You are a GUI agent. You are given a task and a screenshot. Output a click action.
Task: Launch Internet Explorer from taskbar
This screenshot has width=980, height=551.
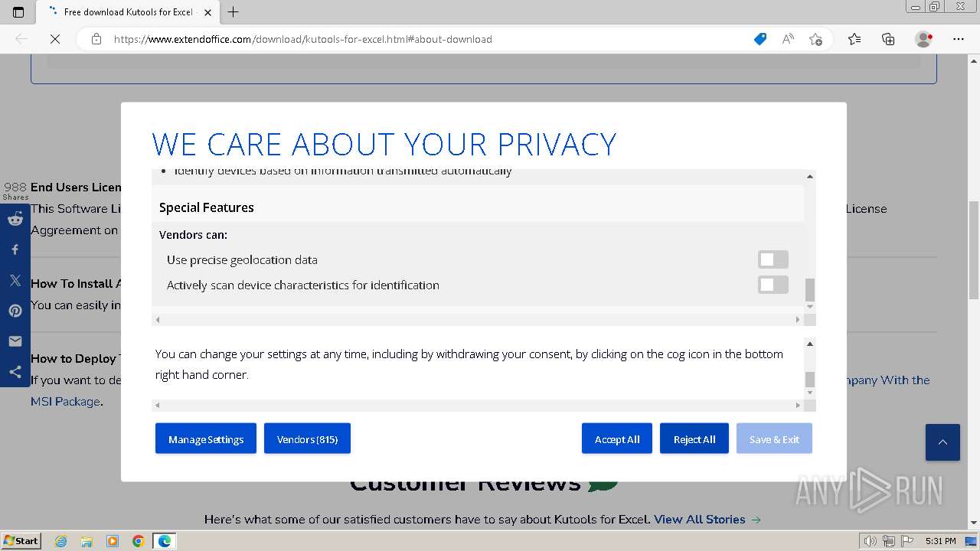tap(61, 541)
